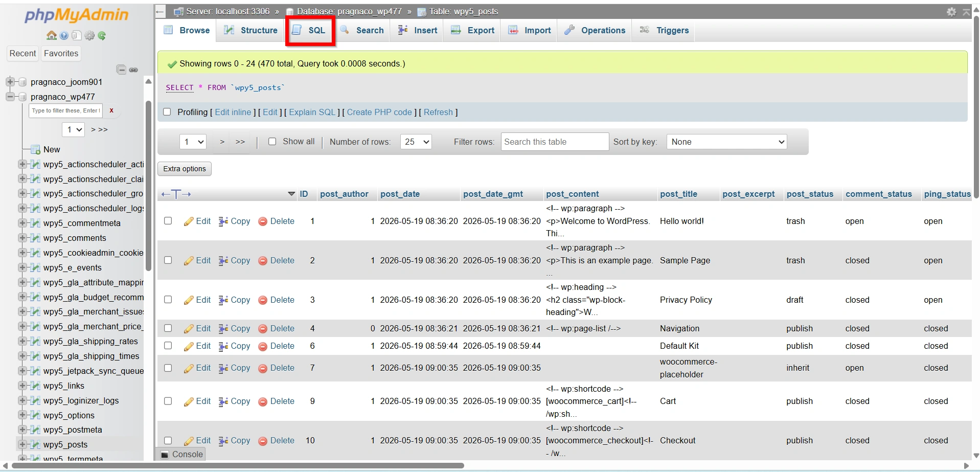Click the Delete icon for Checkout row
The width and height of the screenshot is (980, 472).
click(x=263, y=441)
